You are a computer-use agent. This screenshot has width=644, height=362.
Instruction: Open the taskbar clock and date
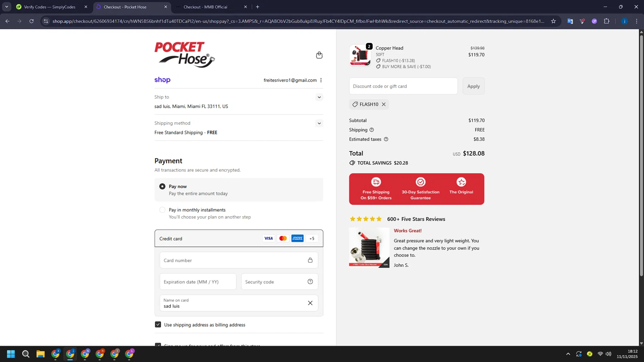coord(627,354)
